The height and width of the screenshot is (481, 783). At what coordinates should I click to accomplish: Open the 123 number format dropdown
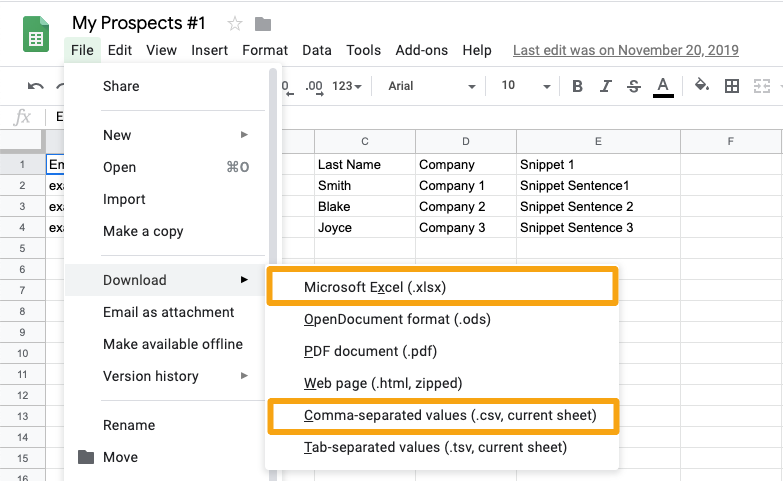pos(347,86)
